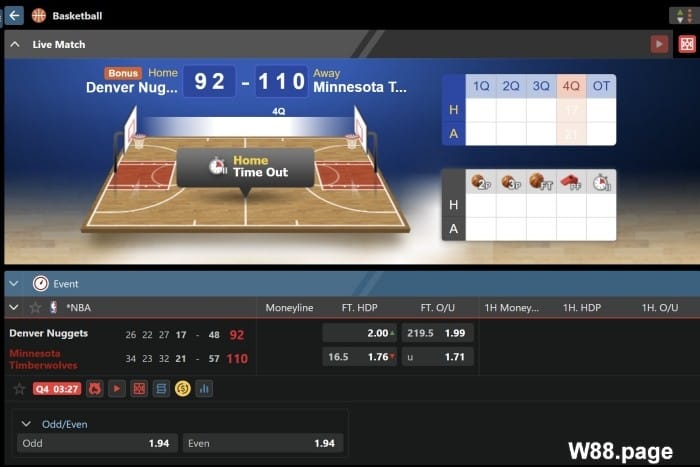700x467 pixels.
Task: Select Denver handicap odds 2.00
Action: pyautogui.click(x=359, y=333)
